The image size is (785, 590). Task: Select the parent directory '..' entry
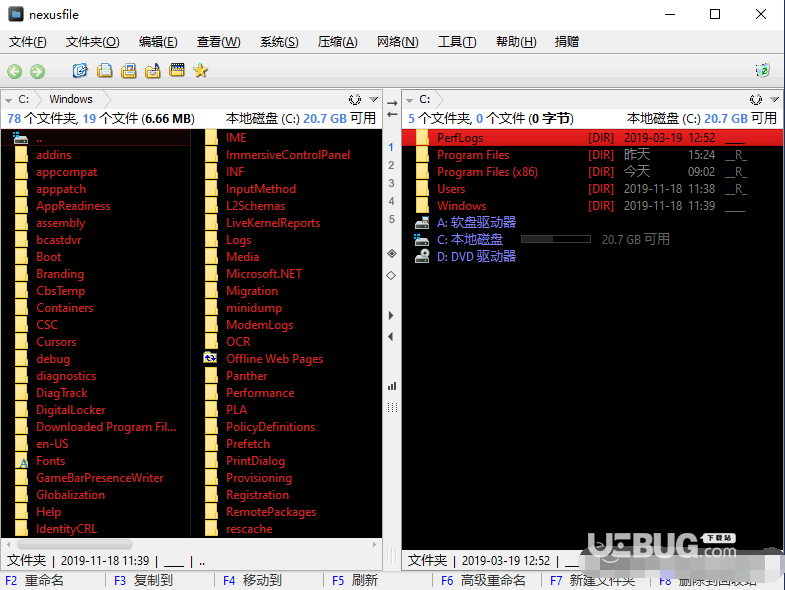tap(95, 138)
